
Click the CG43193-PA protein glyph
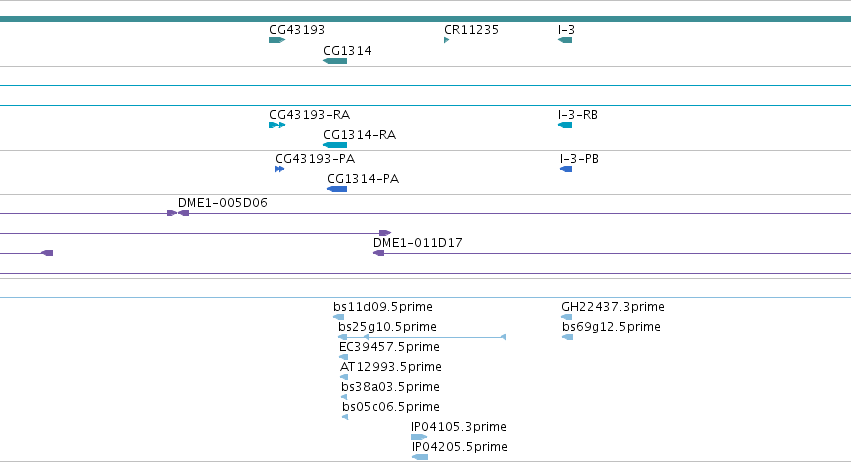pyautogui.click(x=280, y=169)
